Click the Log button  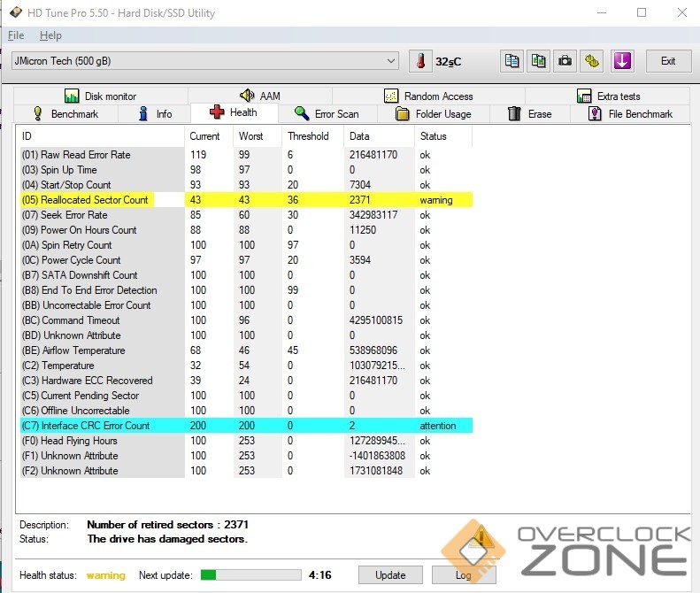point(464,574)
